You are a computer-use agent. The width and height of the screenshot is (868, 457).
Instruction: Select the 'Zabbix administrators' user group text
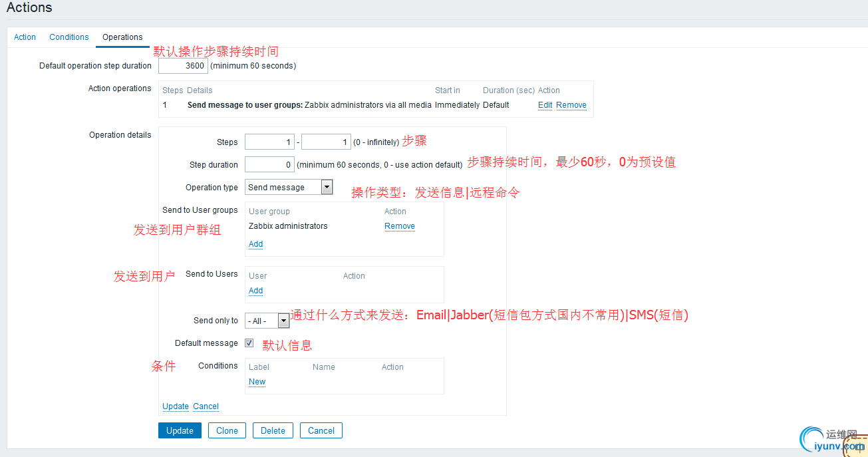(x=288, y=226)
